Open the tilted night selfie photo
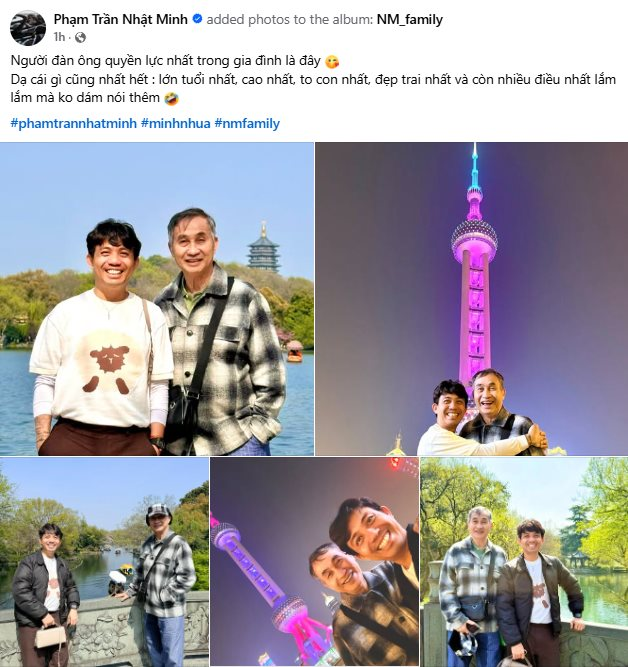The image size is (628, 667). (x=314, y=562)
